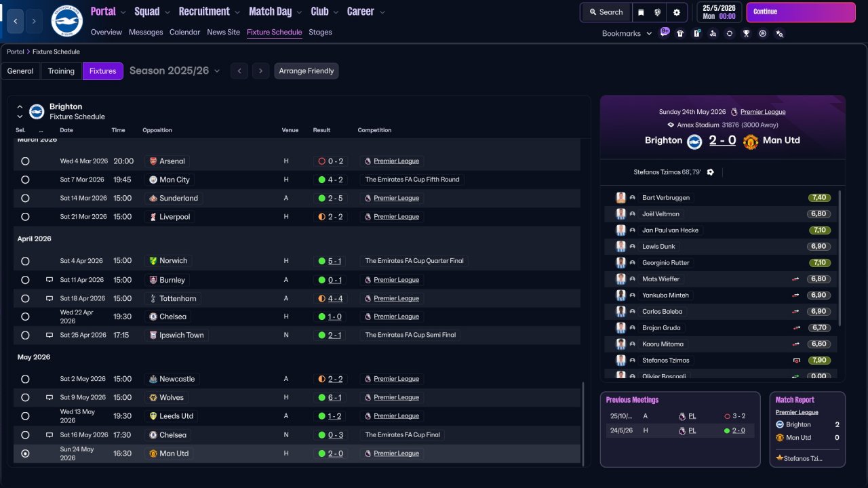
Task: Open the note icon on the Wolves fixture
Action: pos(50,397)
